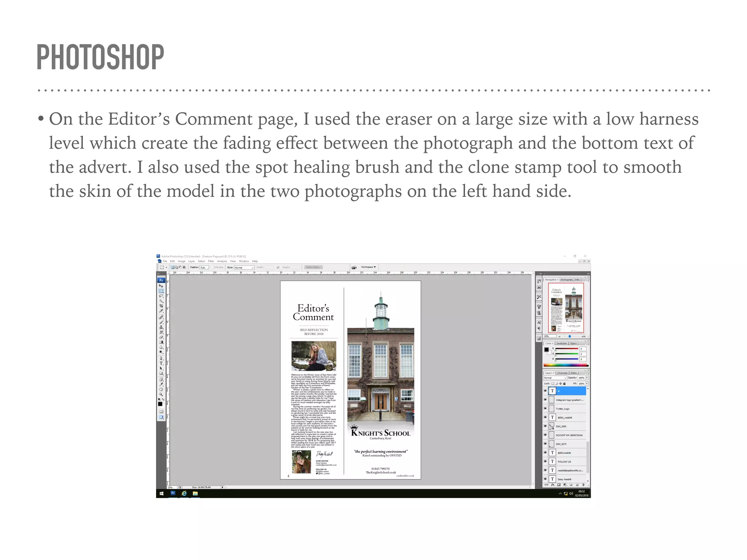The width and height of the screenshot is (747, 560).
Task: Hide the selected '4' text layer
Action: pos(545,391)
